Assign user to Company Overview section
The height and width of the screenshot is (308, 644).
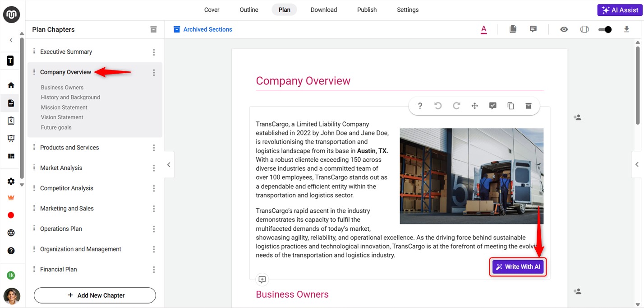click(577, 117)
